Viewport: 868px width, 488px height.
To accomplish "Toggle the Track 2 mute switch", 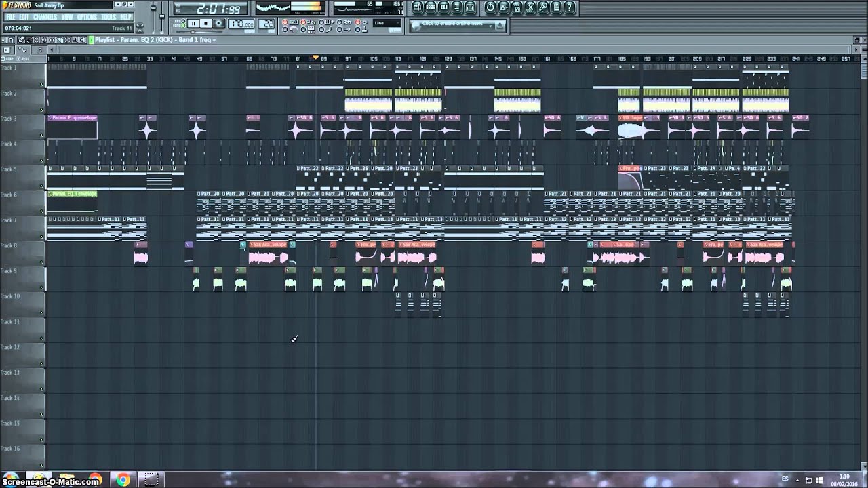I will pyautogui.click(x=41, y=110).
